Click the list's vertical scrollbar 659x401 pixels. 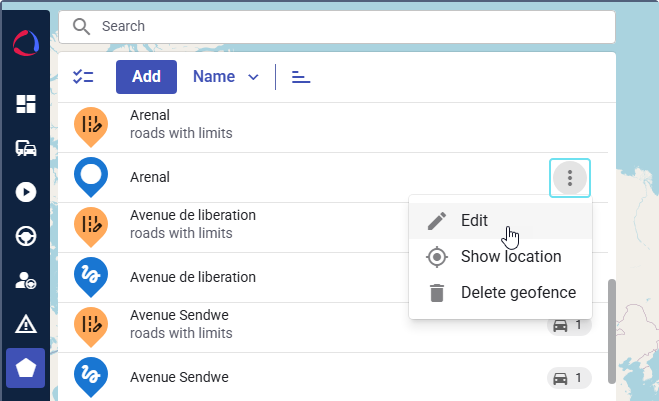click(613, 329)
